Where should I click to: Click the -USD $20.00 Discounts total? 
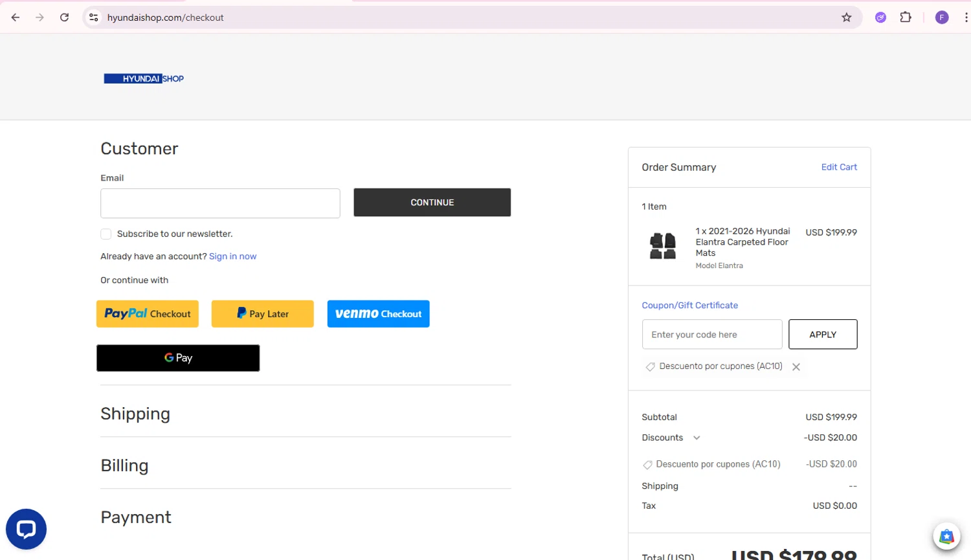[x=831, y=438]
